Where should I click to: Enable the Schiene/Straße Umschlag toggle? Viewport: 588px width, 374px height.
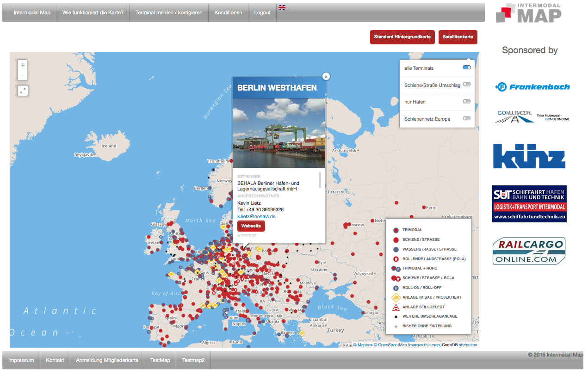pos(467,84)
